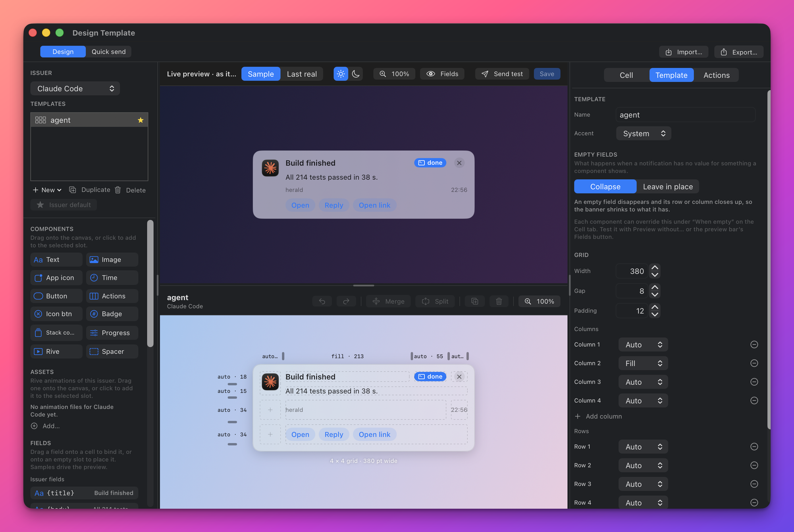
Task: Add the Time component
Action: [x=112, y=278]
